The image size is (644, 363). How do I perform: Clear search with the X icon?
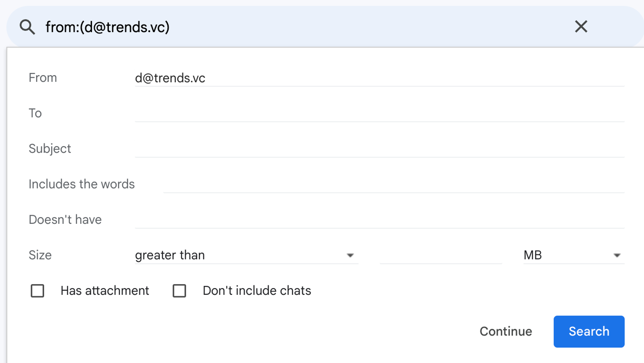581,27
